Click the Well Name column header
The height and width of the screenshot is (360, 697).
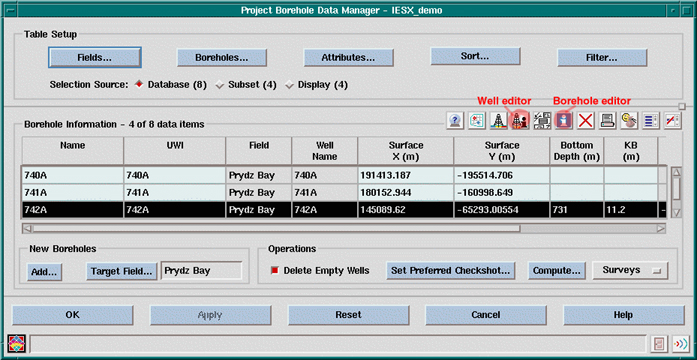(x=324, y=151)
